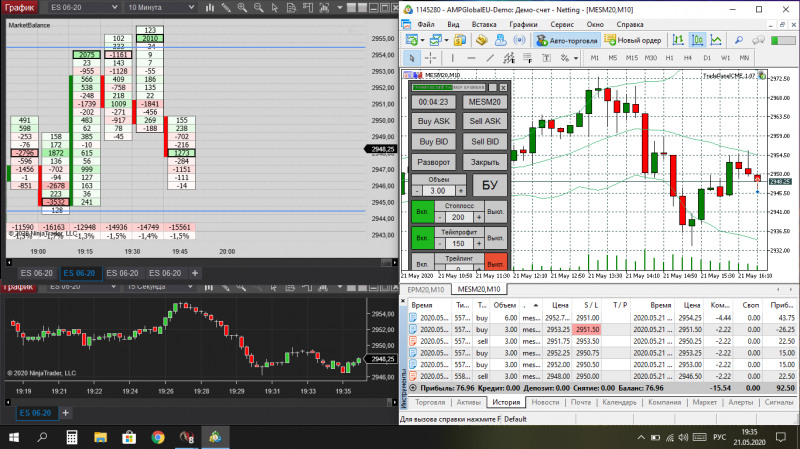Open the Сервис menu
Image resolution: width=800 pixels, height=449 pixels.
pos(562,24)
